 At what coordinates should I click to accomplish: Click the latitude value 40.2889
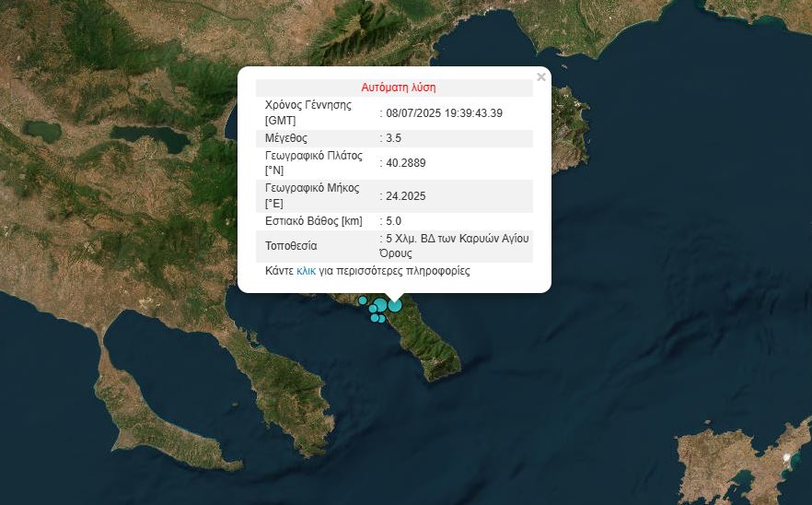[x=405, y=163]
